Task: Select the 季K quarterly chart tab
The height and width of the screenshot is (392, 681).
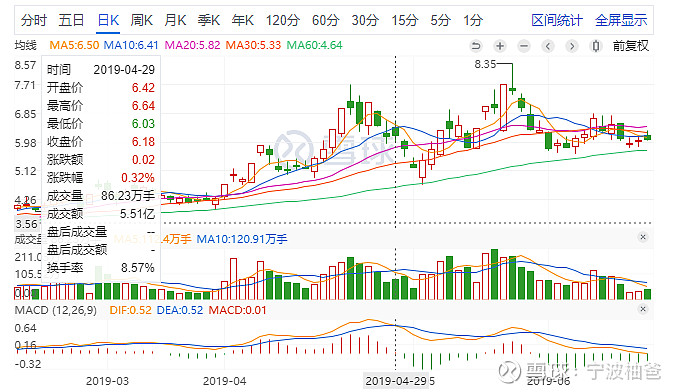Action: click(208, 20)
